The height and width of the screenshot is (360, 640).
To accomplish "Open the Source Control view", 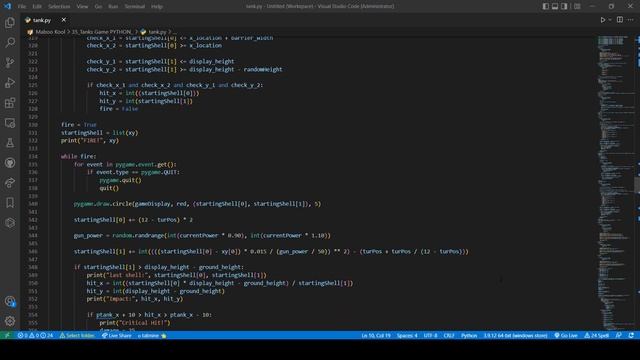I will pos(10,62).
